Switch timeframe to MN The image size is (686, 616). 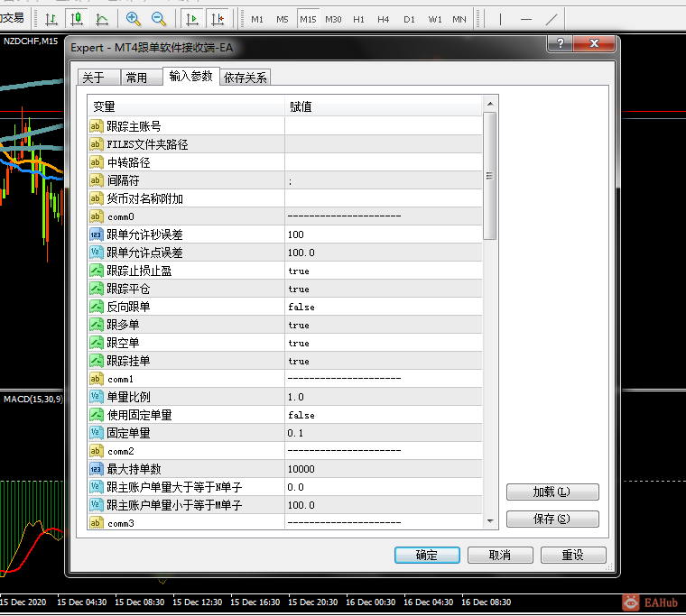click(459, 19)
